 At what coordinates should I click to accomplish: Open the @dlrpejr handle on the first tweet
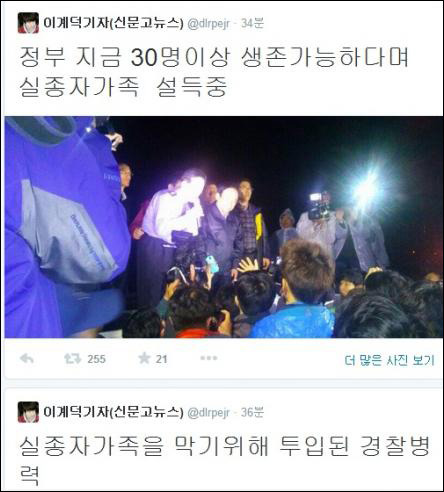click(208, 24)
